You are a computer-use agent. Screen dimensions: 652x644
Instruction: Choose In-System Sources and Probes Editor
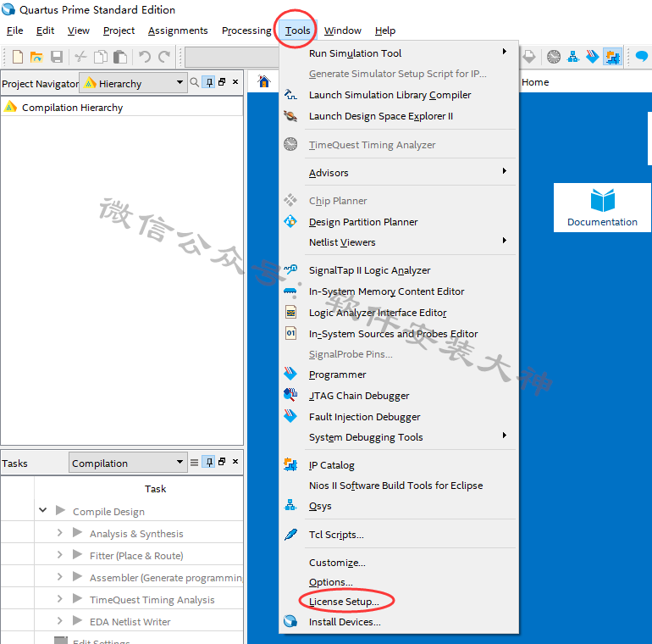pos(399,334)
